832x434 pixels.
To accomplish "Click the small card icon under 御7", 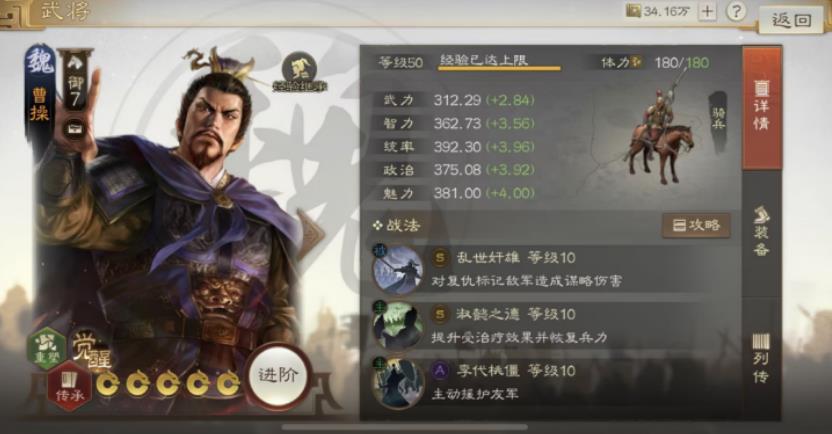I will (x=75, y=129).
